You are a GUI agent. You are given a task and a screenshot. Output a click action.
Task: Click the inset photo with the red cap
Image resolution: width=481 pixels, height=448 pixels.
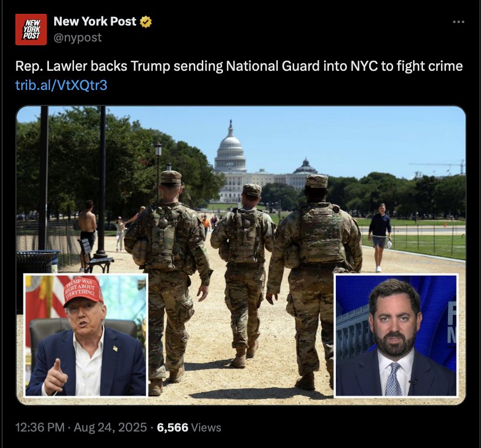pos(86,335)
